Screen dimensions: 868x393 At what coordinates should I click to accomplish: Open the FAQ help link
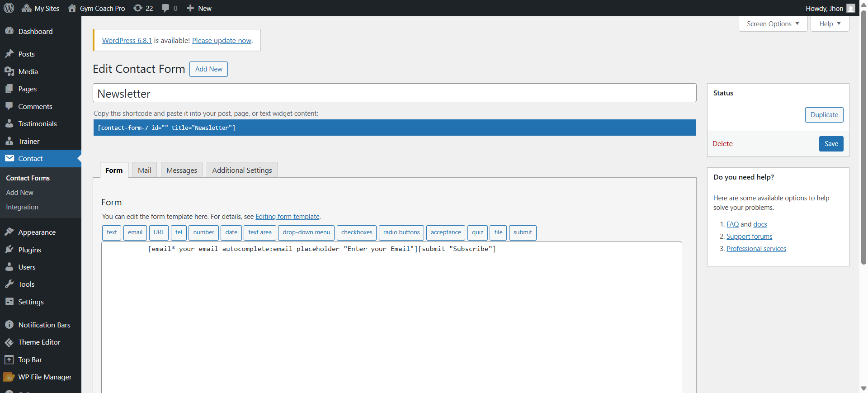[732, 224]
